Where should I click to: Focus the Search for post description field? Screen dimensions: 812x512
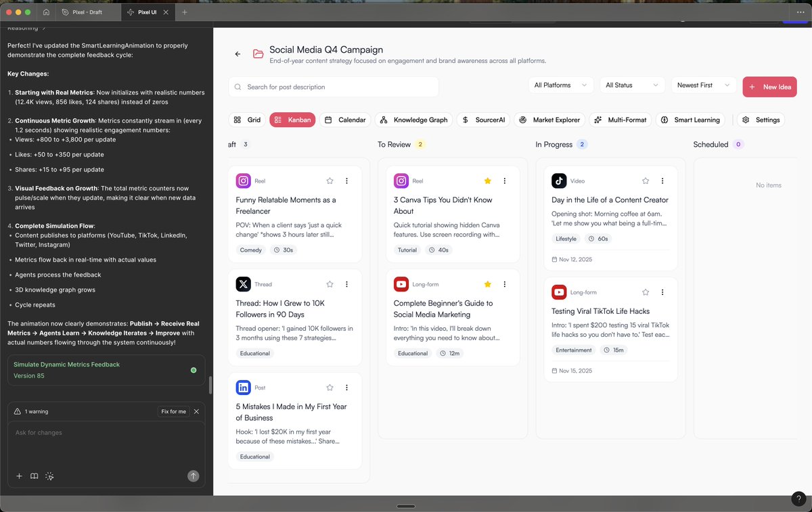(334, 87)
